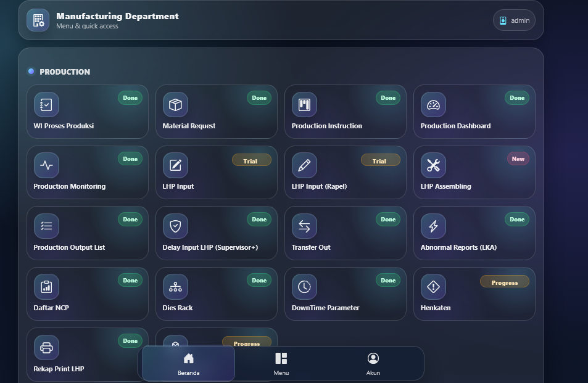Open the Delay Input LHP (Supervisor+) label
The height and width of the screenshot is (383, 588).
pos(210,247)
